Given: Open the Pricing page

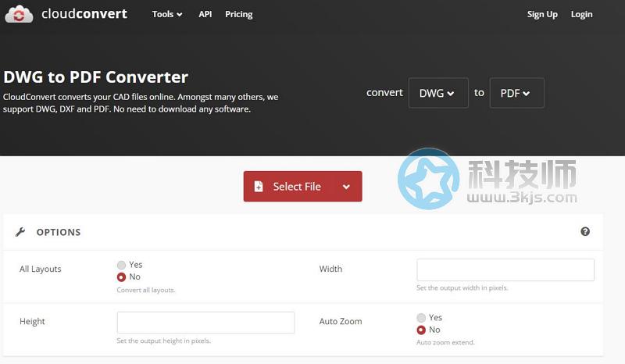Looking at the screenshot, I should (x=239, y=14).
